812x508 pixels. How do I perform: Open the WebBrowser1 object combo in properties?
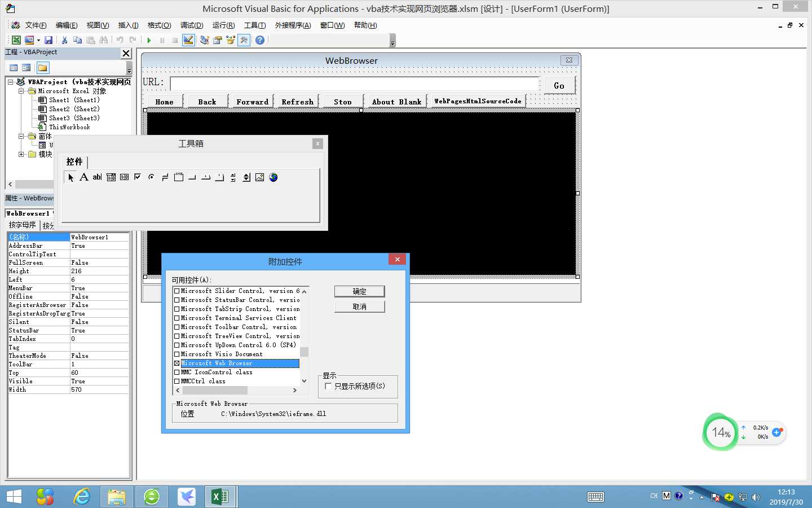click(x=29, y=213)
